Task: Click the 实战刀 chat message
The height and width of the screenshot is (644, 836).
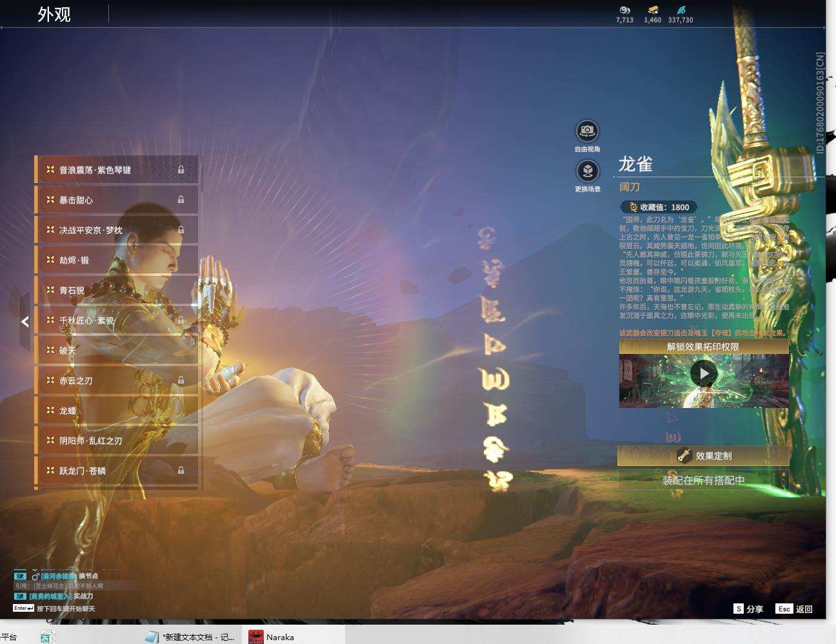Action: click(x=83, y=596)
